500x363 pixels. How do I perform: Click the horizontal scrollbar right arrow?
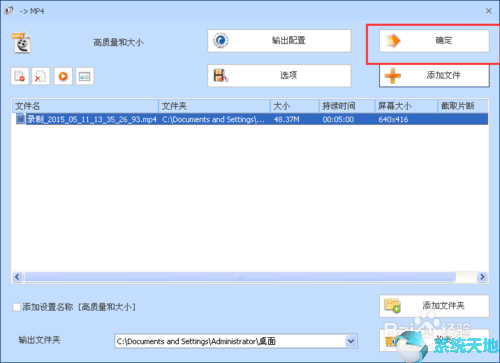(482, 277)
